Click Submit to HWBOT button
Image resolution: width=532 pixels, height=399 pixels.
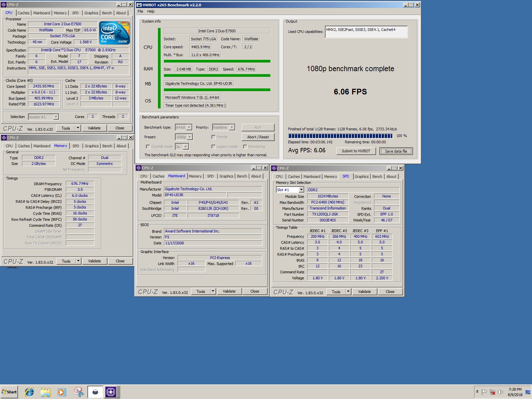coord(356,151)
